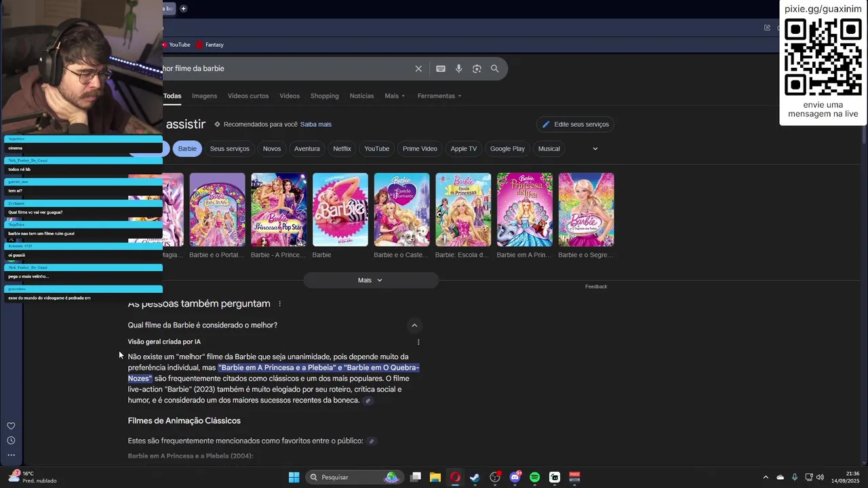This screenshot has height=488, width=868.
Task: Open a new browser tab with plus icon
Action: (183, 9)
